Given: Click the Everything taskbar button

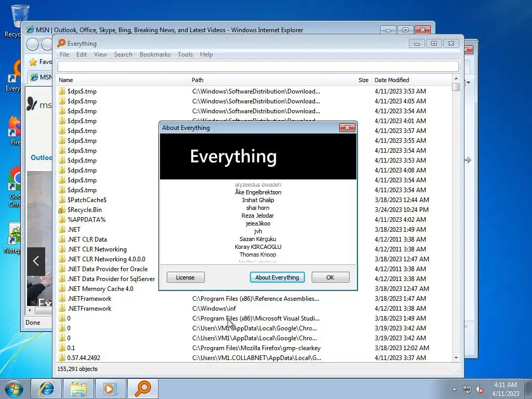Looking at the screenshot, I should click(x=142, y=389).
